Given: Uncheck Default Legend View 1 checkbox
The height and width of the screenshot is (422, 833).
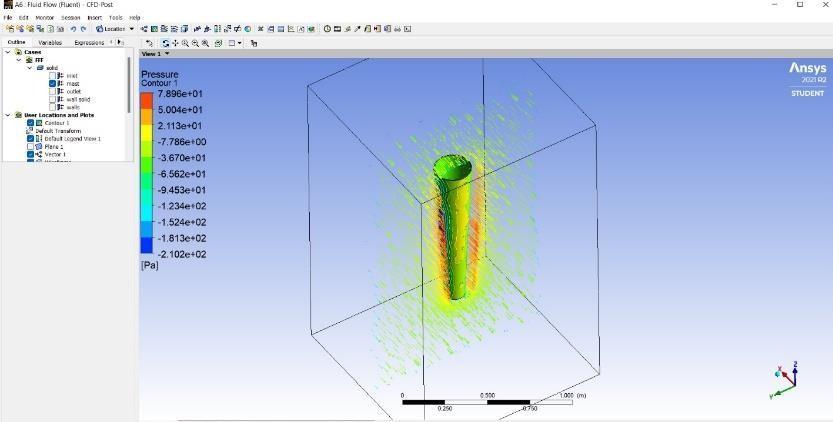Looking at the screenshot, I should [30, 139].
